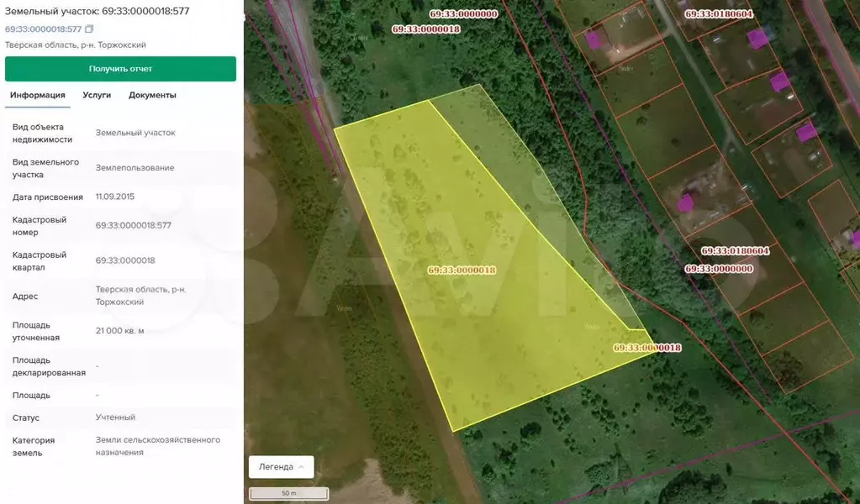Click the green Получить отчет button
Screen dimensions: 860x504
121,69
